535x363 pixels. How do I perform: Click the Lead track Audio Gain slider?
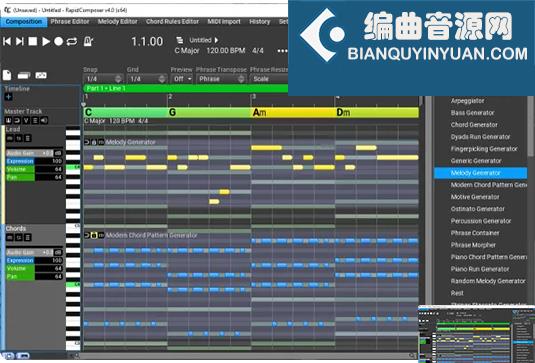pos(29,153)
